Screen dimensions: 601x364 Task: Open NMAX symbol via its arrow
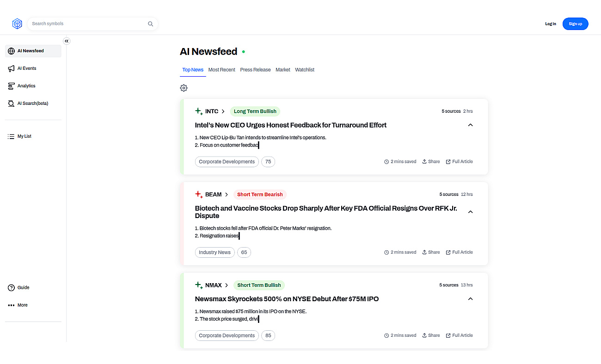[227, 285]
